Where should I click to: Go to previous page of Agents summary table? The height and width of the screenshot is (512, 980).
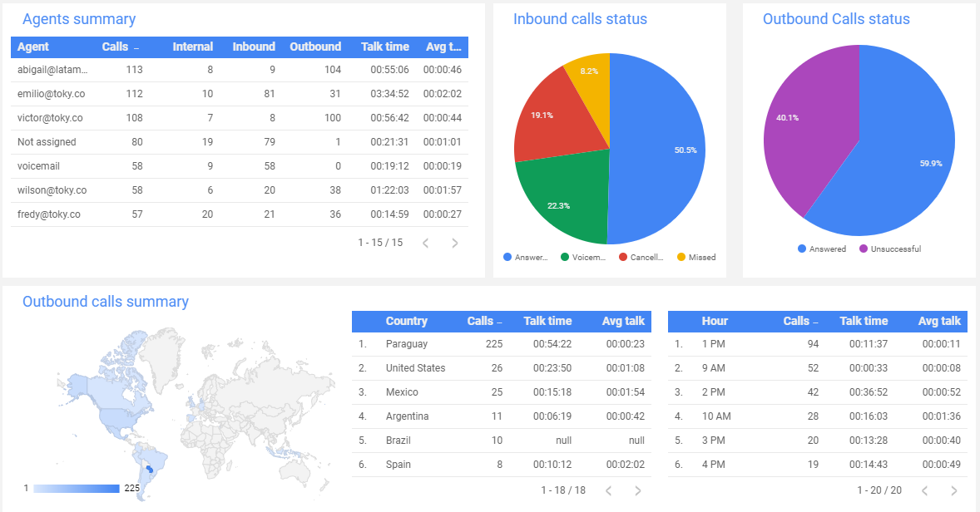point(425,243)
